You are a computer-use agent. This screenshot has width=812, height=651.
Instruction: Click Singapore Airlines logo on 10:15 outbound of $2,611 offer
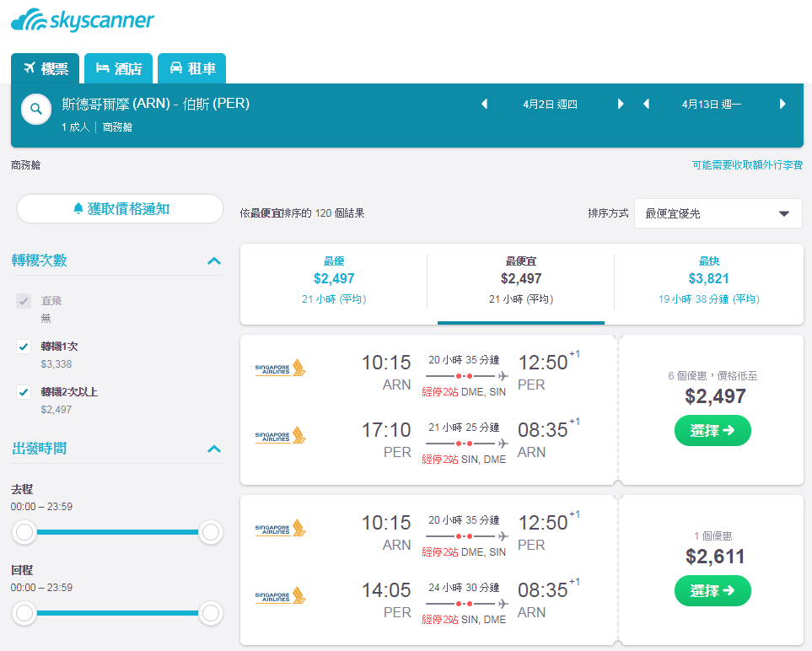pyautogui.click(x=280, y=528)
